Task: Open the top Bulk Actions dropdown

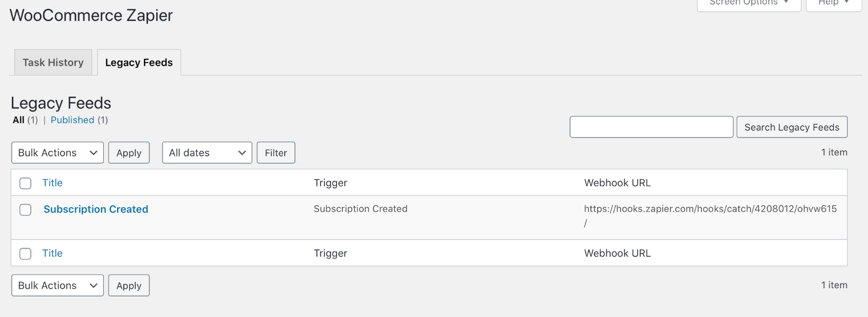Action: click(57, 153)
